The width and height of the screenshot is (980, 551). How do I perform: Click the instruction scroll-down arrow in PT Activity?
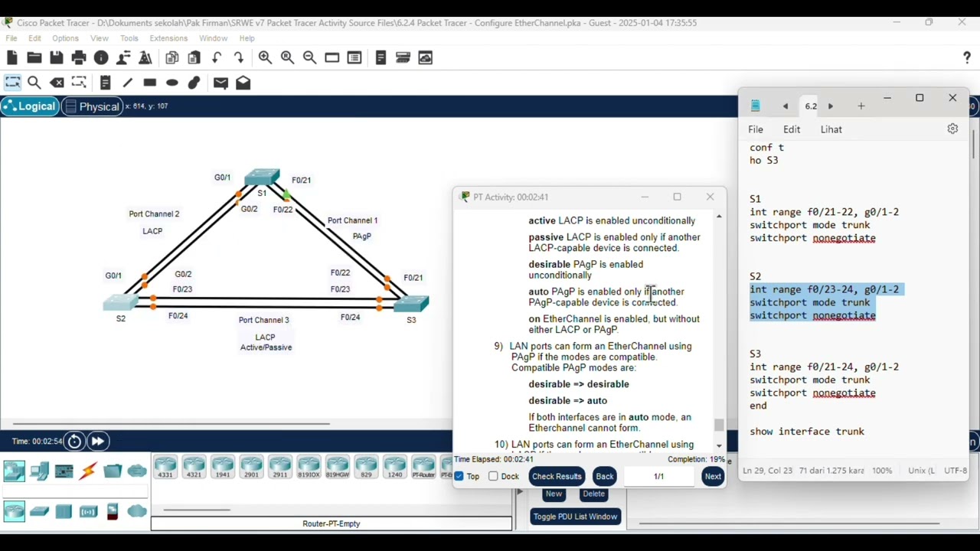(x=719, y=445)
